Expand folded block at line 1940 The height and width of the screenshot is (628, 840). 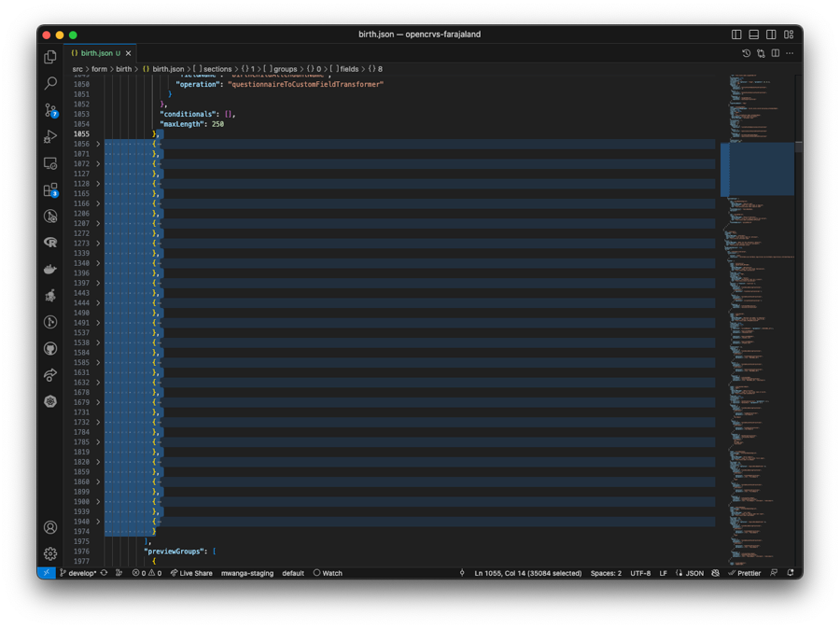(98, 522)
